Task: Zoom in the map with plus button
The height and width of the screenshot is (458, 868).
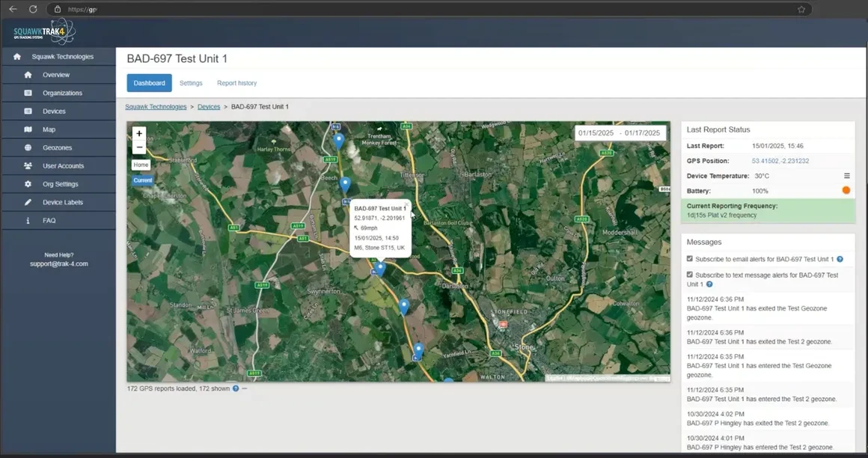Action: click(139, 133)
